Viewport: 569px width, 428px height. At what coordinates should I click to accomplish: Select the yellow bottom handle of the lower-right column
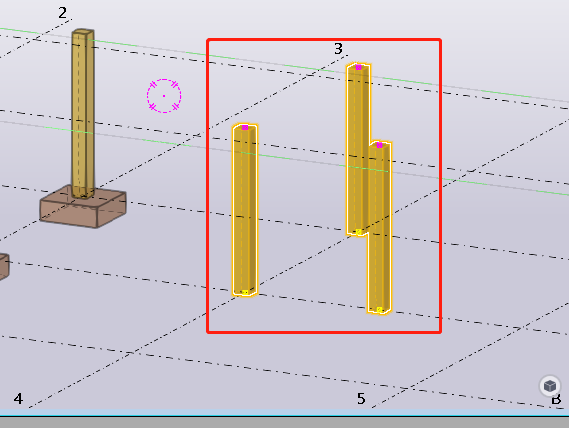379,310
